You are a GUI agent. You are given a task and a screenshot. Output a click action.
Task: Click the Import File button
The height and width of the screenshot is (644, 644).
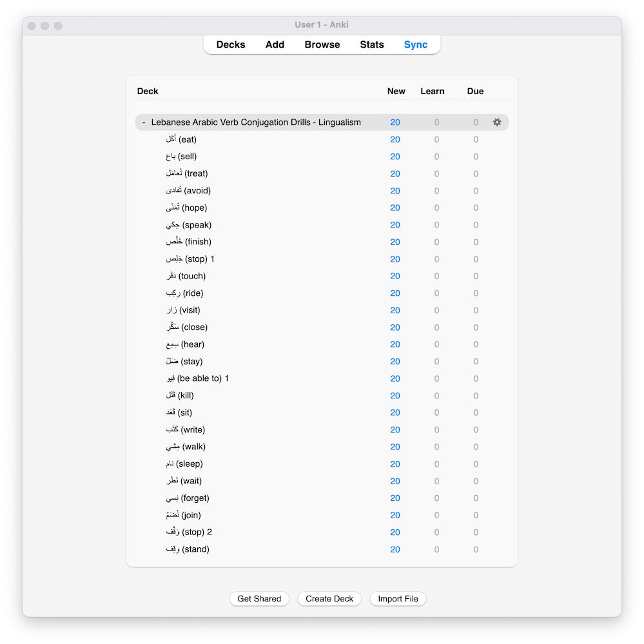coord(398,599)
